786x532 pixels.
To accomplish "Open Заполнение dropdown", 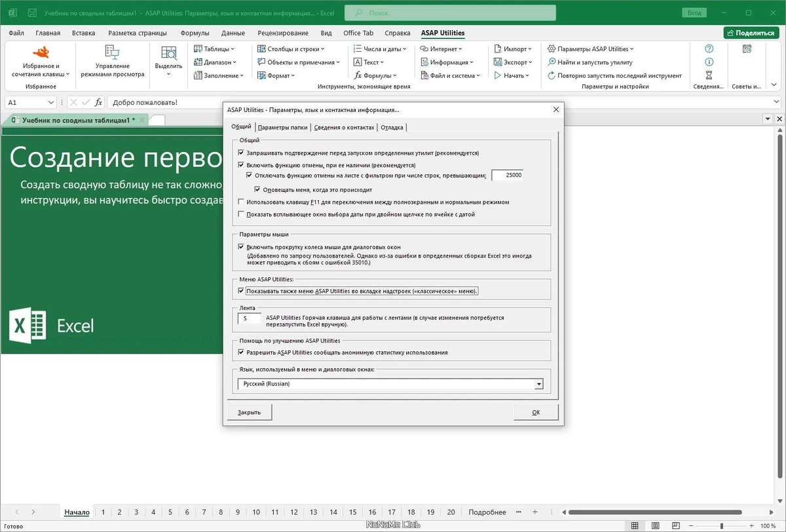I will coord(219,75).
